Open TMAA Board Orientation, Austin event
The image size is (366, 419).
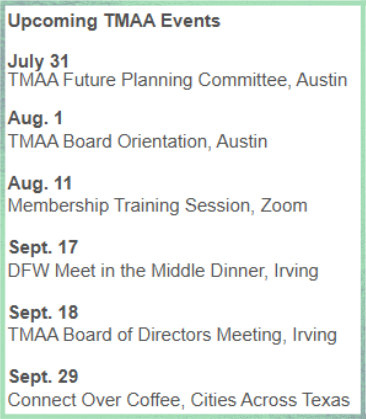click(138, 141)
